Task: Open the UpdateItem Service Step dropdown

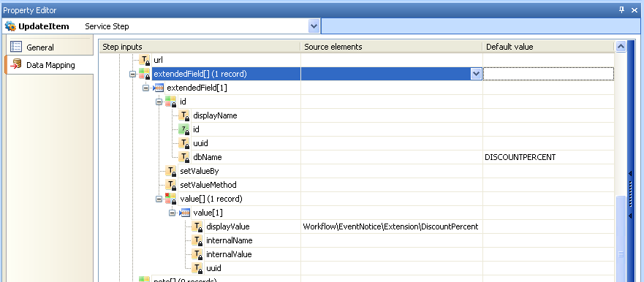Action: (x=314, y=27)
